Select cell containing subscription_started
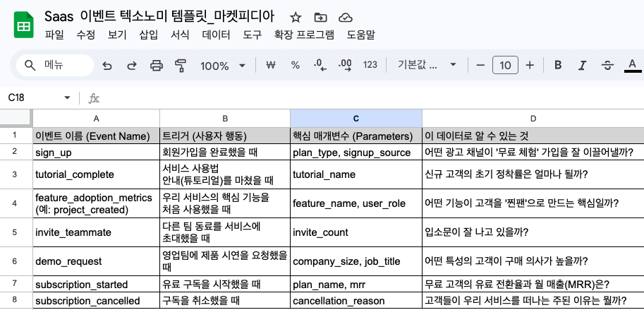The width and height of the screenshot is (644, 310). tap(96, 285)
